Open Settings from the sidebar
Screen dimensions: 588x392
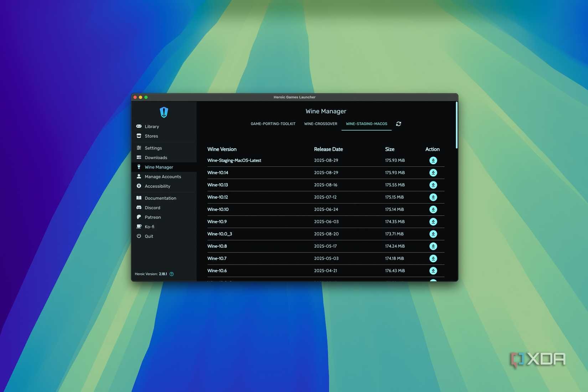pos(153,148)
